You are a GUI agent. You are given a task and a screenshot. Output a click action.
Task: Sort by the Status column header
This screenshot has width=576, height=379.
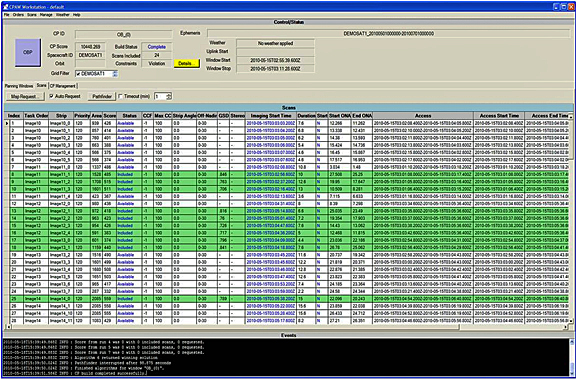[129, 116]
